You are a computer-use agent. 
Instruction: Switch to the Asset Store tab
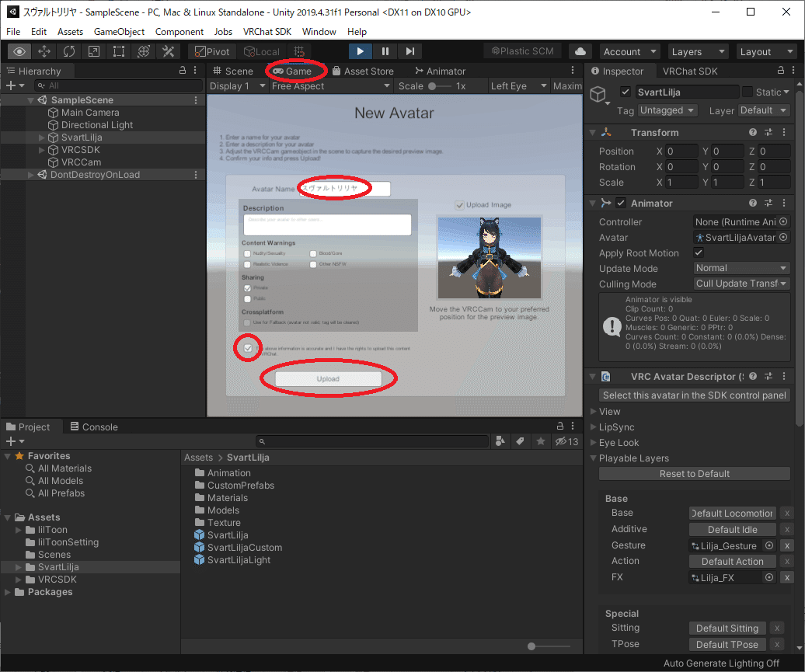[363, 71]
